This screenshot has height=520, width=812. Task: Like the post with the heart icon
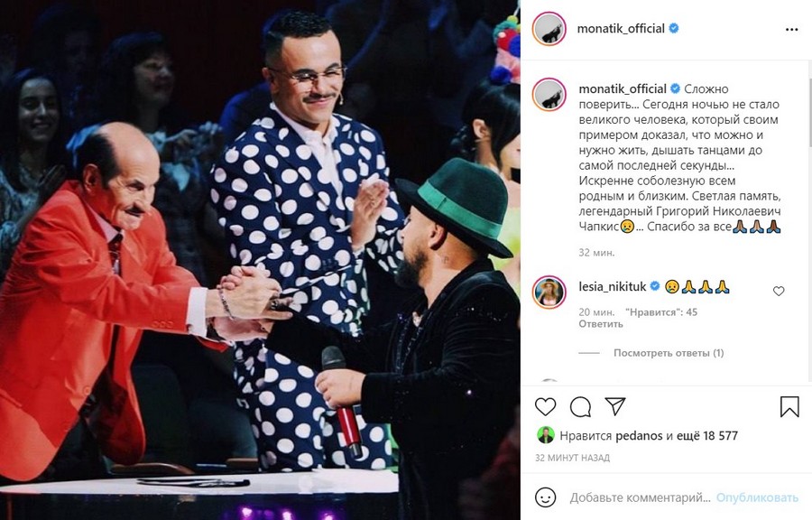click(x=545, y=407)
